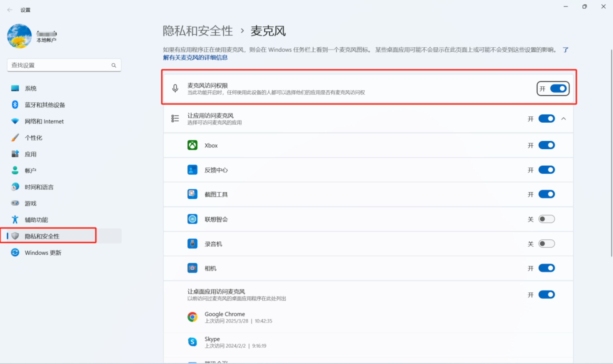Click the microphone icon in access row

click(x=175, y=88)
